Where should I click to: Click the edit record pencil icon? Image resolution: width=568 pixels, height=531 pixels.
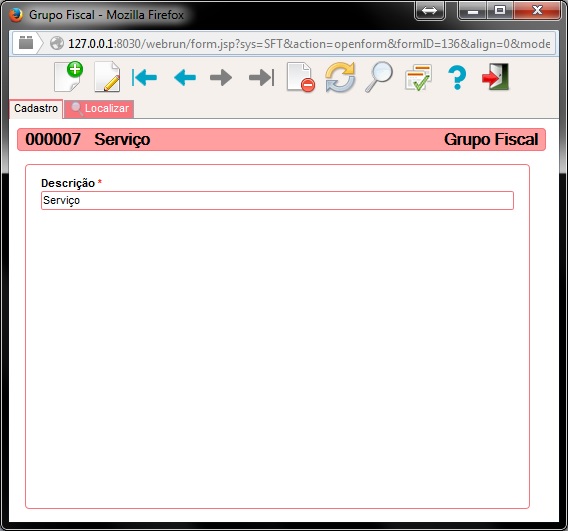tap(107, 76)
